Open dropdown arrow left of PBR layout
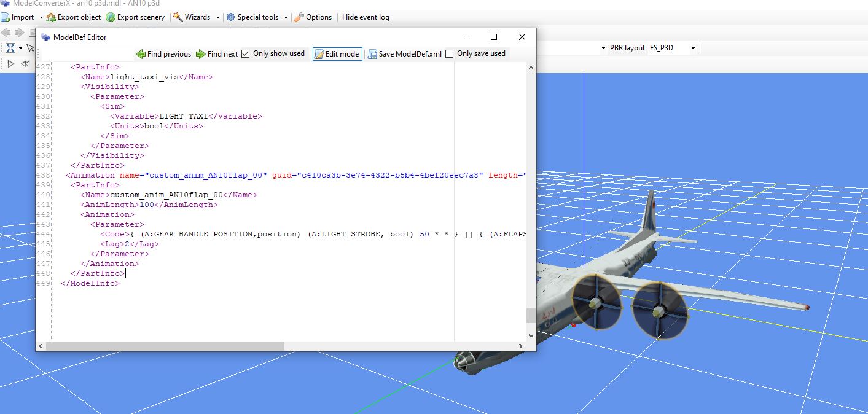Screen dimensions: 868x414 [603, 48]
